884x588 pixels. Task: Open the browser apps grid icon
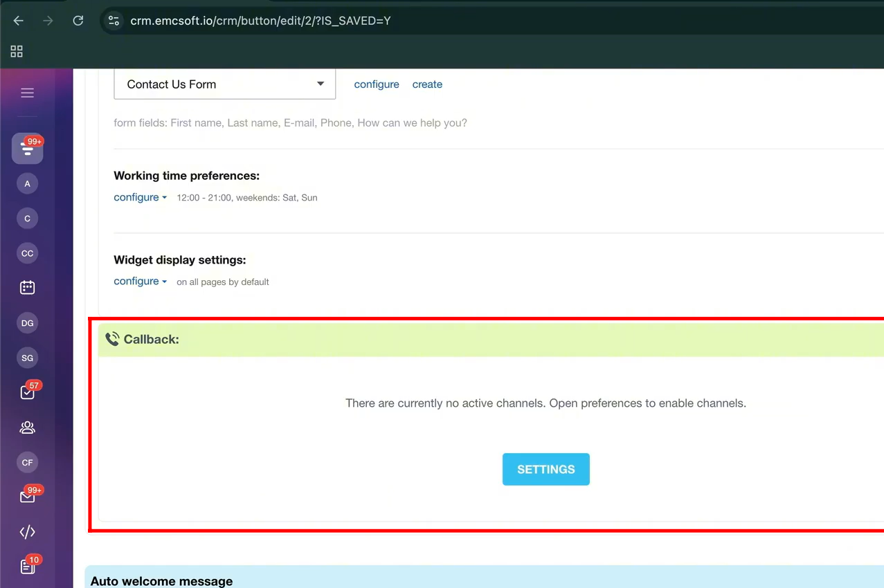click(17, 51)
